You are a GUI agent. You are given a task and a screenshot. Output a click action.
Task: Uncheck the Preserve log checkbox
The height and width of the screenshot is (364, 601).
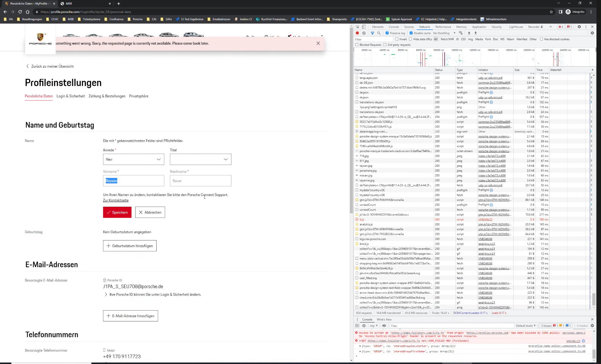point(387,33)
